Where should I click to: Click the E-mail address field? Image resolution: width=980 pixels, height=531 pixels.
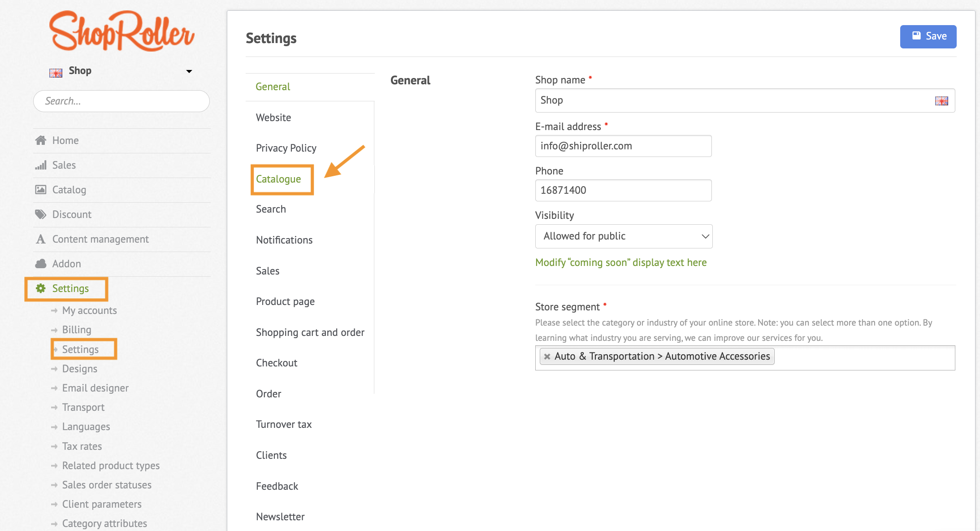(x=623, y=146)
